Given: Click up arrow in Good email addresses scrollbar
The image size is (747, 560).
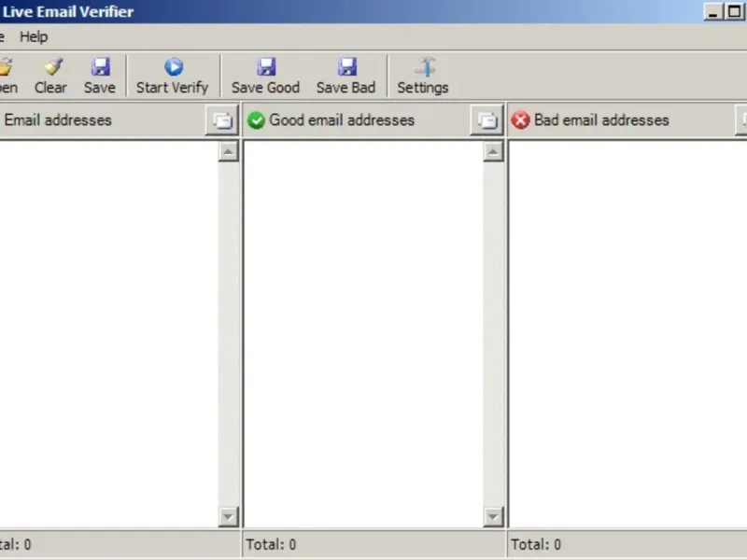Looking at the screenshot, I should point(493,152).
